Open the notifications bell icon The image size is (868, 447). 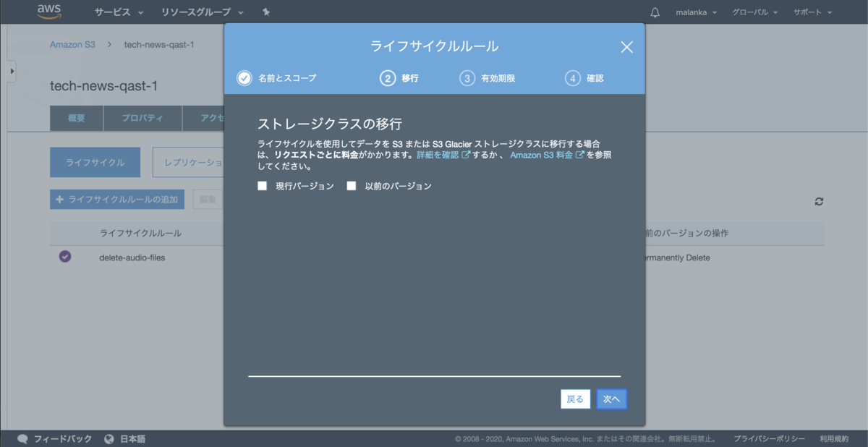point(655,12)
